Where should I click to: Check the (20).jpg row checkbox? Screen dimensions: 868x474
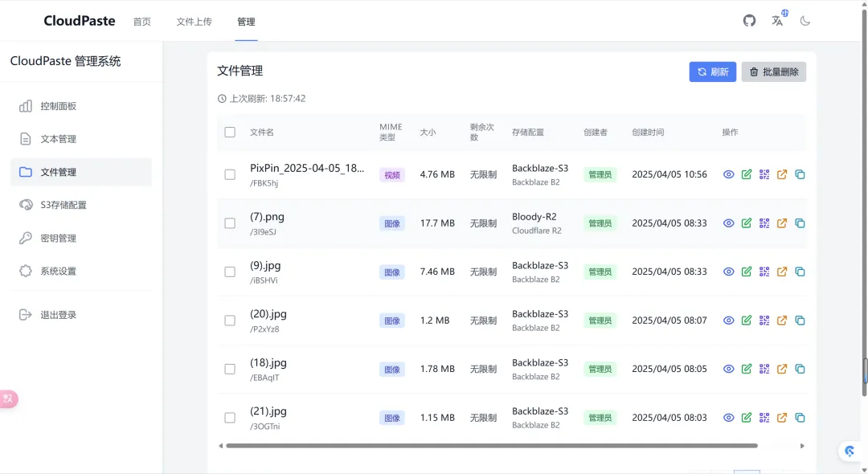pyautogui.click(x=230, y=321)
